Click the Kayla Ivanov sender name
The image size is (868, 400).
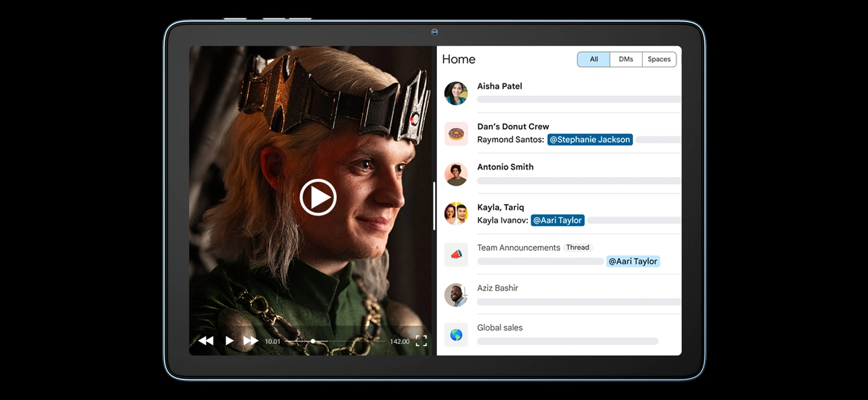[503, 220]
